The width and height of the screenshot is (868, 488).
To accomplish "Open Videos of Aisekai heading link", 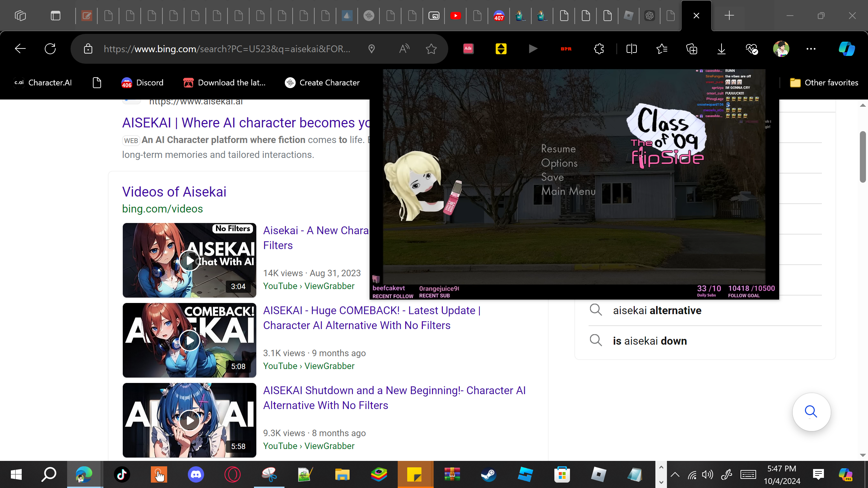I will 174,192.
